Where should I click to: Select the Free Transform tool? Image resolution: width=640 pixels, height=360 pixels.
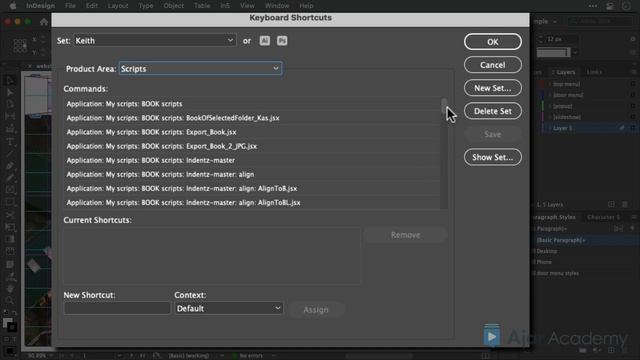click(x=10, y=227)
